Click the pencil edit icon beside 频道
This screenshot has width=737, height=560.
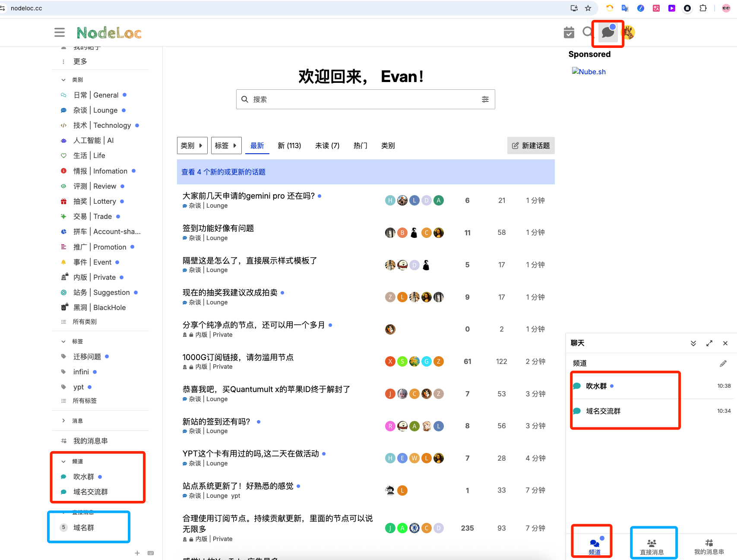coord(723,364)
